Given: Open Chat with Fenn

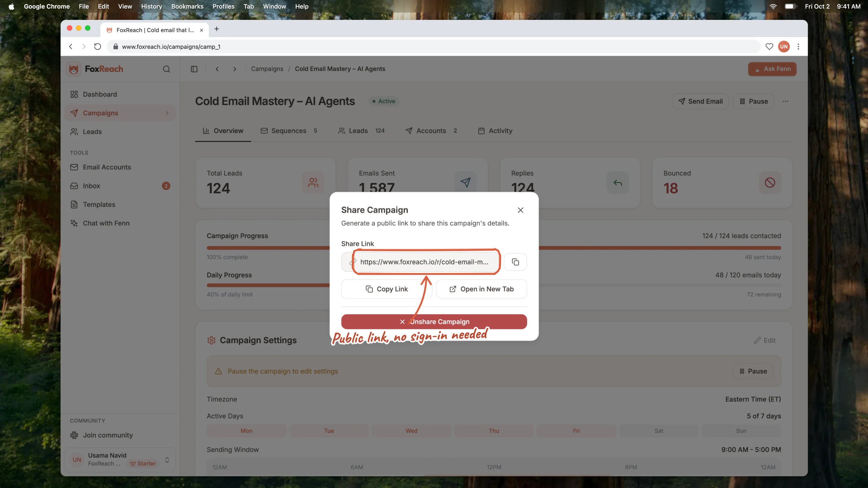Looking at the screenshot, I should pos(120,223).
